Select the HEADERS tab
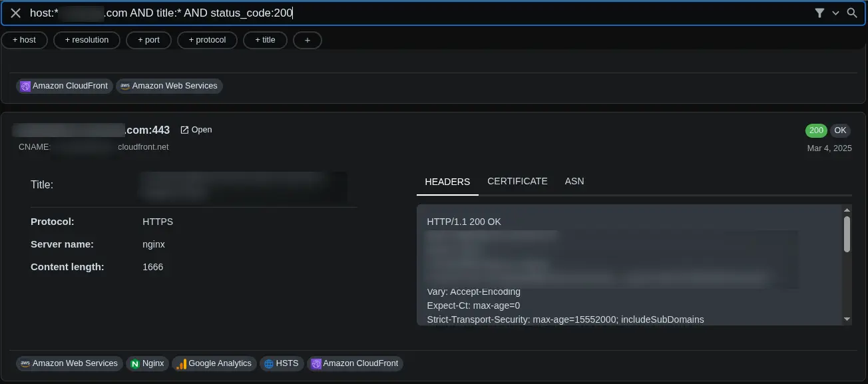The image size is (868, 384). pos(447,182)
